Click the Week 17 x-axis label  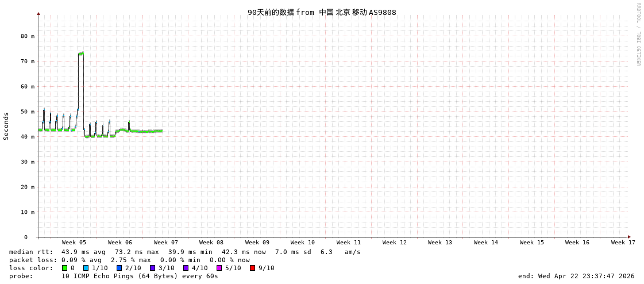623,243
